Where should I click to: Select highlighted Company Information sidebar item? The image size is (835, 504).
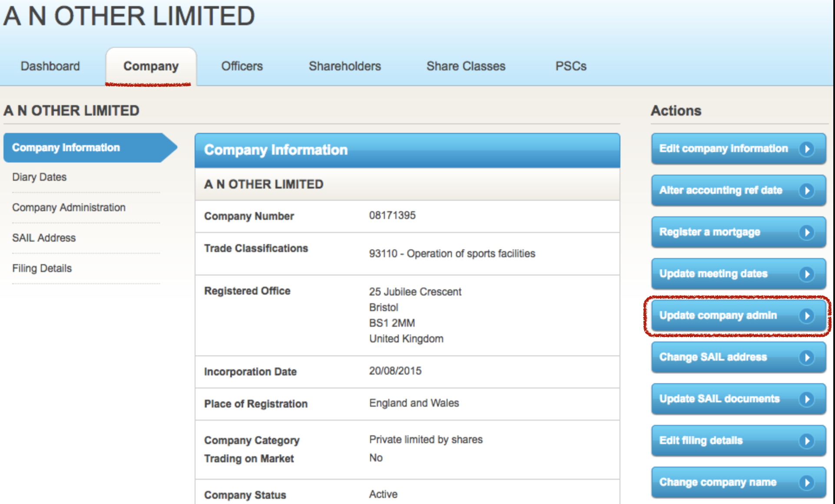66,148
